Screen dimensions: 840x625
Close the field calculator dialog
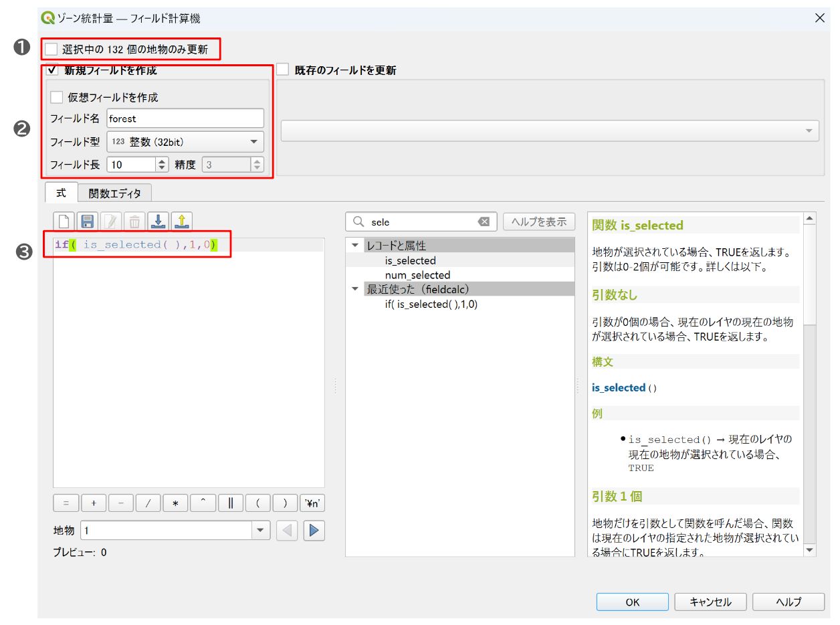(819, 19)
